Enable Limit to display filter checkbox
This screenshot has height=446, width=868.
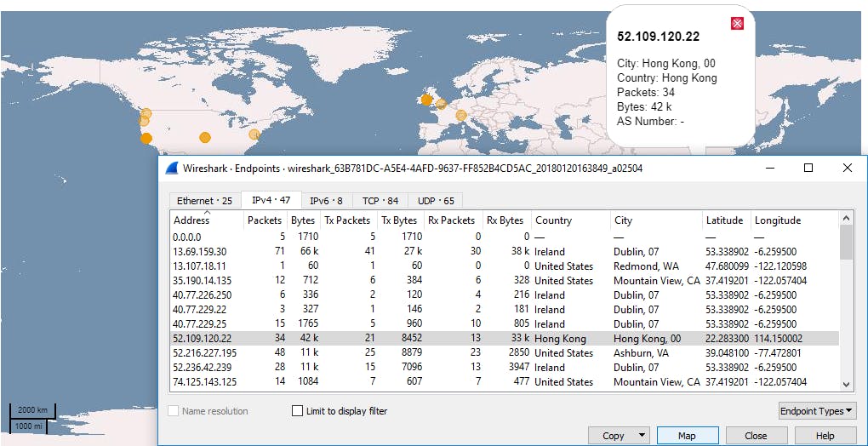click(x=297, y=411)
